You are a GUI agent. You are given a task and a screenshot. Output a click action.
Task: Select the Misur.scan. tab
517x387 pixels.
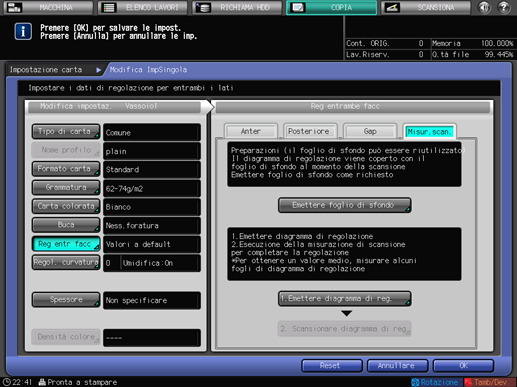pyautogui.click(x=429, y=132)
